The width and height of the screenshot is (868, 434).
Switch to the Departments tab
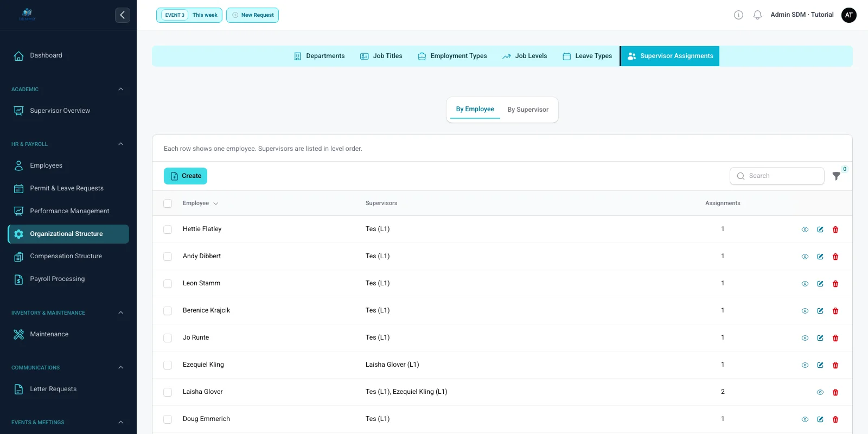(x=319, y=56)
